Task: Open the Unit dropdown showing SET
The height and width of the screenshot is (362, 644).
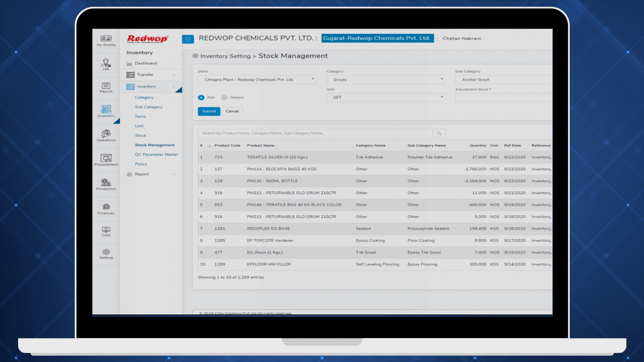Action: point(386,98)
